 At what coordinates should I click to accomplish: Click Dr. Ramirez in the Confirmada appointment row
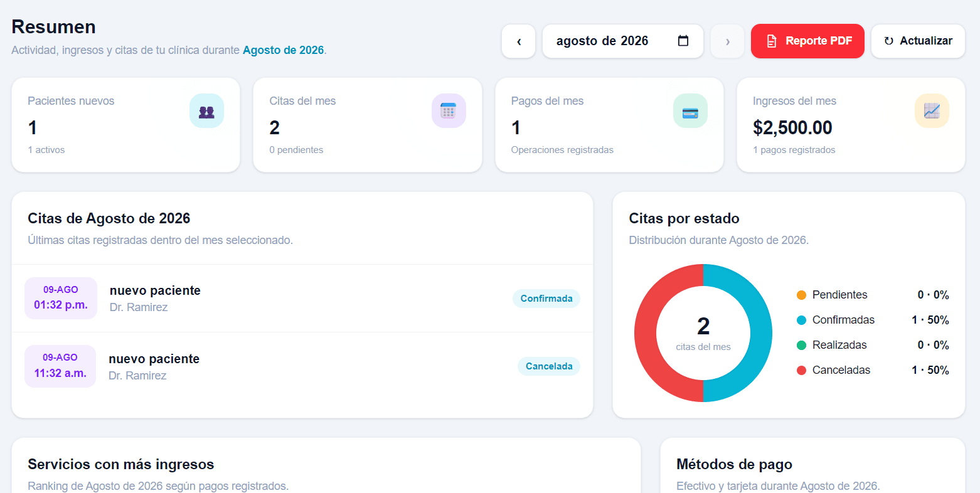pyautogui.click(x=139, y=307)
